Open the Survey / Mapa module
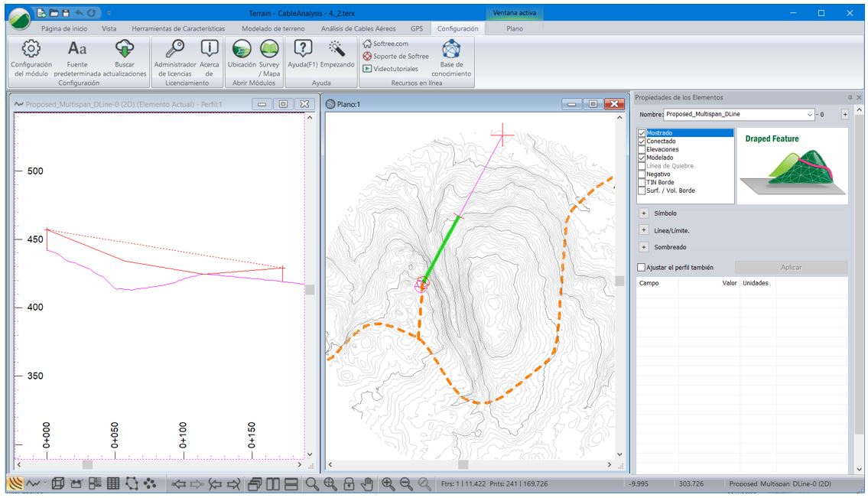Screen dimensions: 868x498 (x=269, y=50)
